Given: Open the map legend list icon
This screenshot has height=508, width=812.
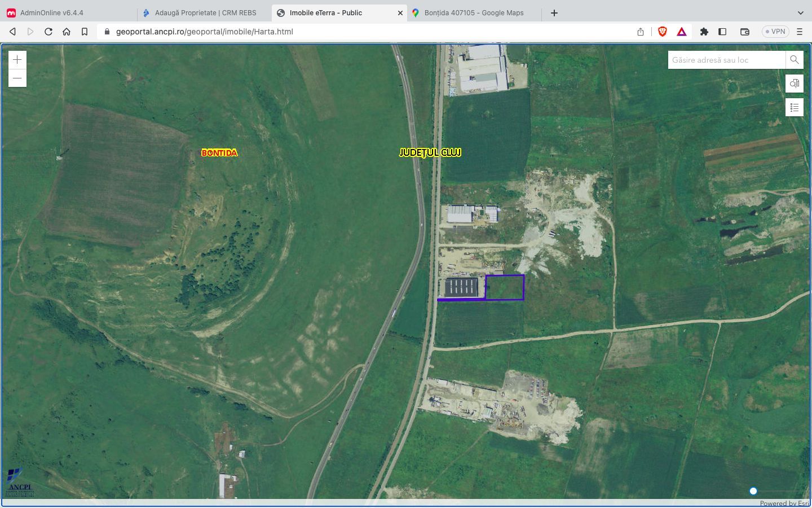Looking at the screenshot, I should [x=794, y=107].
